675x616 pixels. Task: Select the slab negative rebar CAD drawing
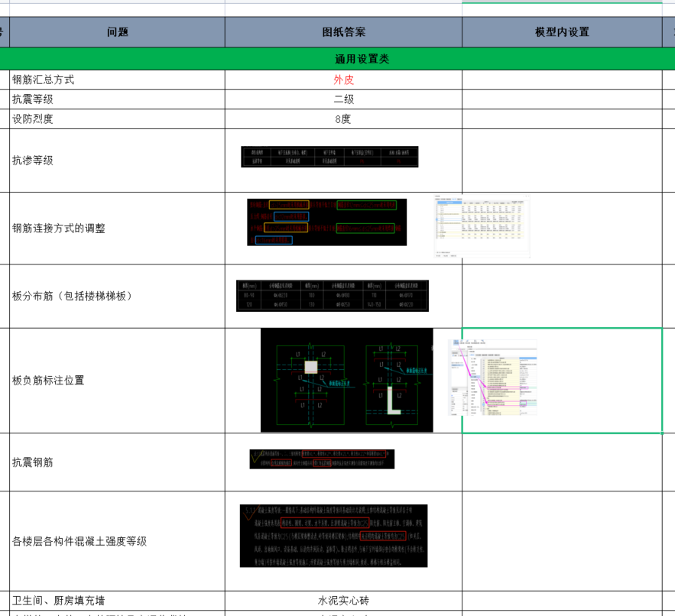pyautogui.click(x=346, y=381)
